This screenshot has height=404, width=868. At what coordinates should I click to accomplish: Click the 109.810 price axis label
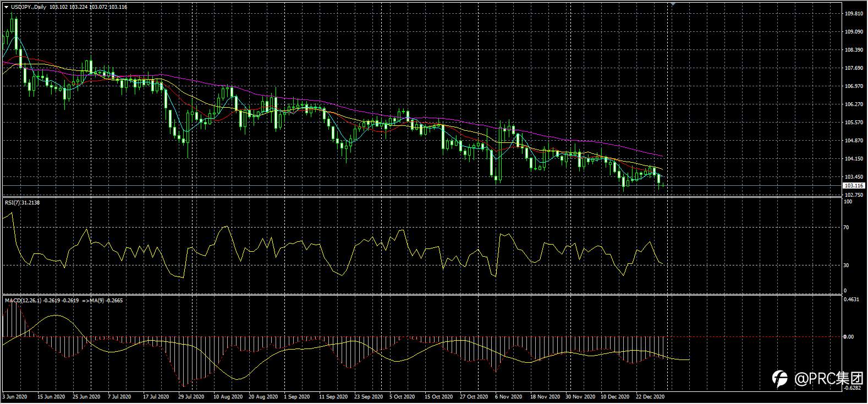[853, 14]
